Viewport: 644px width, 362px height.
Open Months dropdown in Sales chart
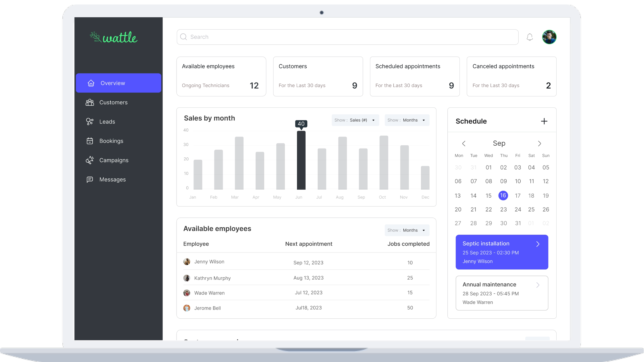click(x=407, y=120)
